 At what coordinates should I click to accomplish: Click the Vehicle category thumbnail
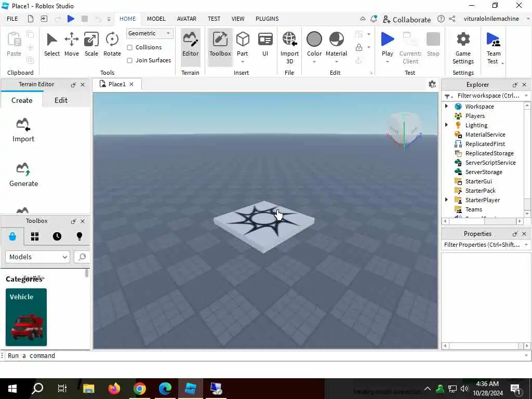pyautogui.click(x=26, y=317)
